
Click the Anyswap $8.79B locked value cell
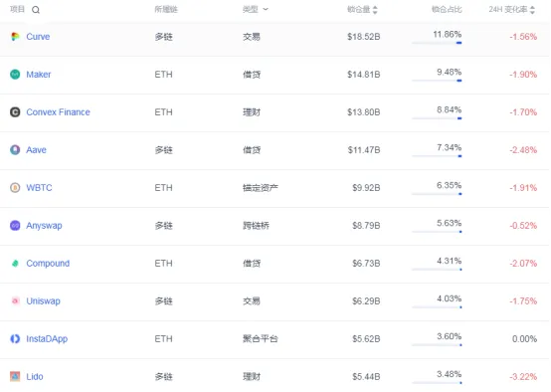click(x=366, y=226)
